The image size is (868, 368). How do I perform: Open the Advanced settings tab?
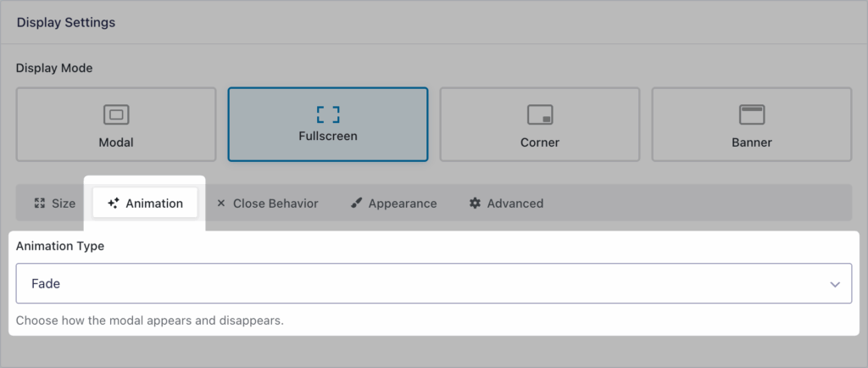[506, 204]
